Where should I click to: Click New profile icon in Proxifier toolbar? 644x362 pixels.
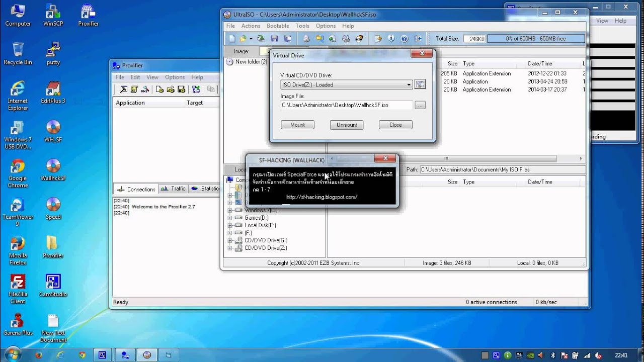pyautogui.click(x=160, y=89)
